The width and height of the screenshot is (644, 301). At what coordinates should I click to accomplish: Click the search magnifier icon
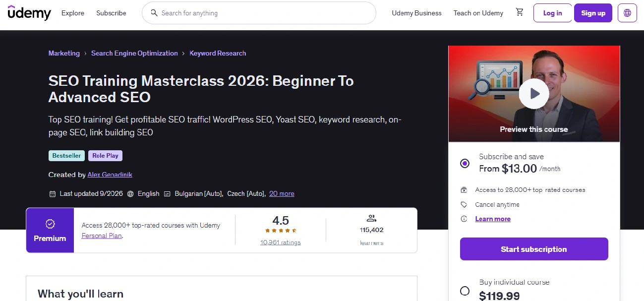click(154, 13)
